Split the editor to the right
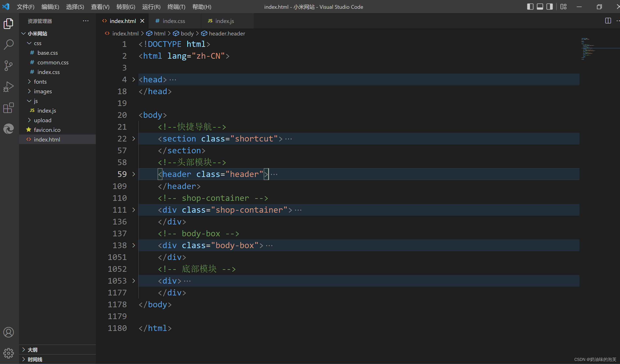 click(608, 21)
